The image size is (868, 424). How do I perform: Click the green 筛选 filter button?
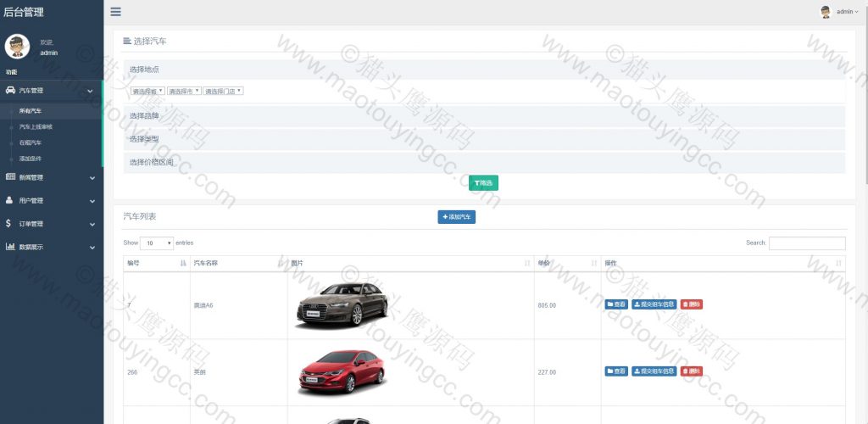[483, 182]
